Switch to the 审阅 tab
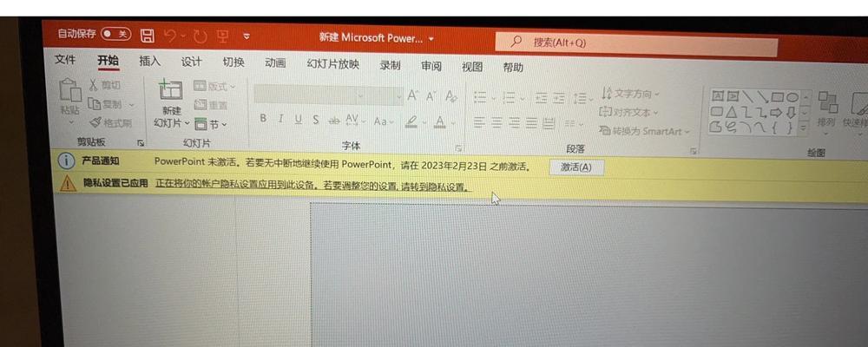This screenshot has height=347, width=868. (431, 67)
